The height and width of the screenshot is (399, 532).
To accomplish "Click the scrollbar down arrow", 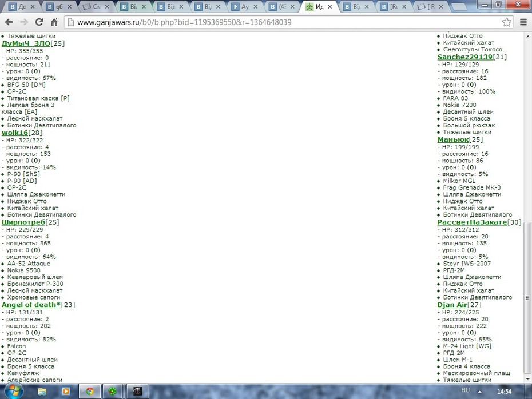I will 527,379.
